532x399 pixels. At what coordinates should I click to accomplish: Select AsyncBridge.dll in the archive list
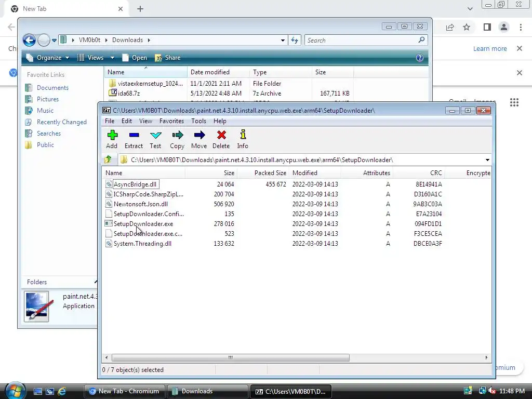pyautogui.click(x=135, y=184)
